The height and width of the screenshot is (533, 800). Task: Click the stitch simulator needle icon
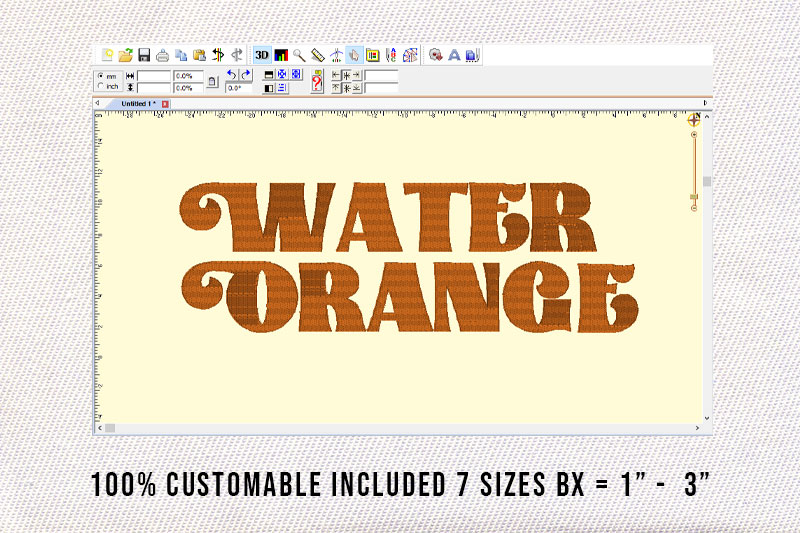point(336,55)
